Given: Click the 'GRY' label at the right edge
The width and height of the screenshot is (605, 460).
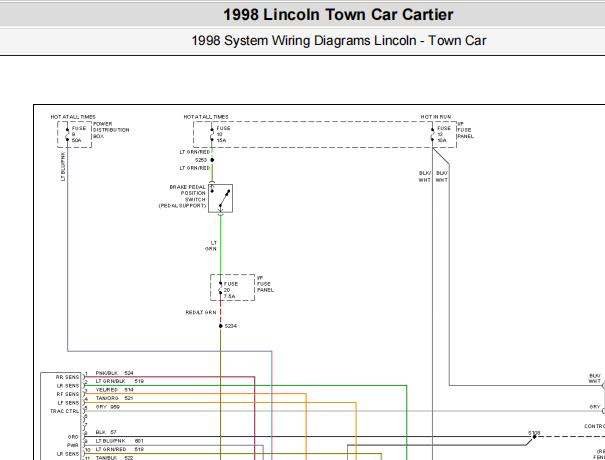Looking at the screenshot, I should [x=595, y=407].
